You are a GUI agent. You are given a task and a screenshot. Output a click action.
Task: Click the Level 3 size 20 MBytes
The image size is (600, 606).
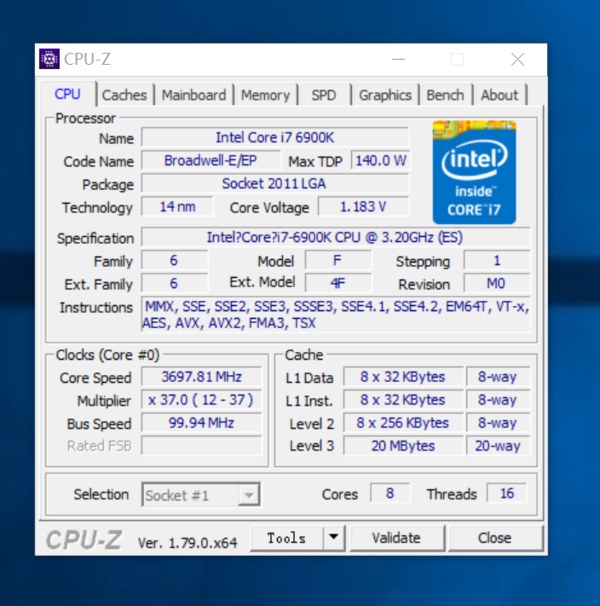403,446
